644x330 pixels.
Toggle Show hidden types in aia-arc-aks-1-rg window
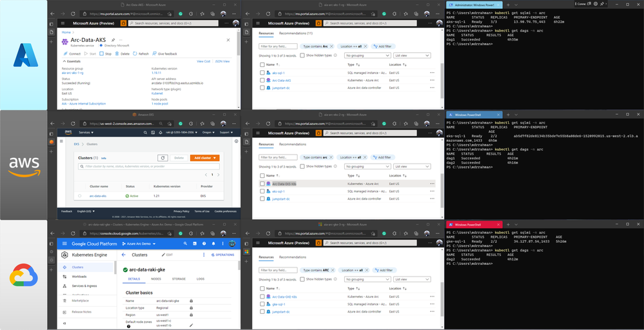(302, 55)
